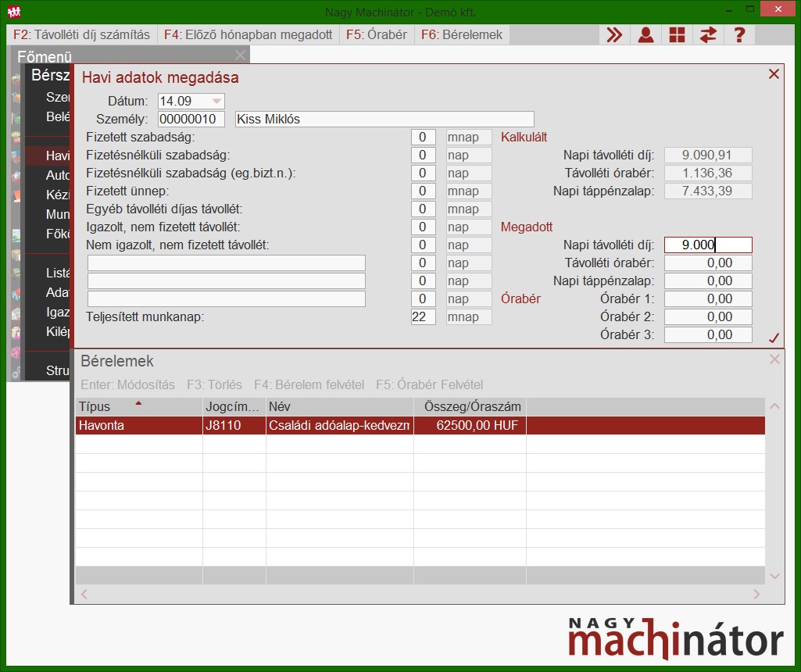Screen dimensions: 801x672
Task: Close the Bérelemek panel
Action: pyautogui.click(x=774, y=359)
